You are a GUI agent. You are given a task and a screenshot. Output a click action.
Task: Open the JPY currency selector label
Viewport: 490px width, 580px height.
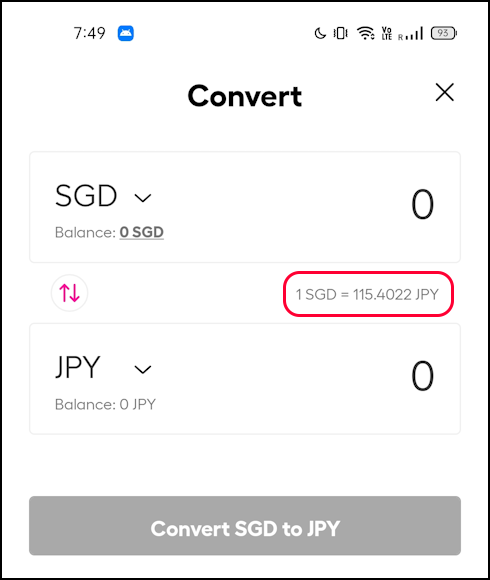point(78,367)
